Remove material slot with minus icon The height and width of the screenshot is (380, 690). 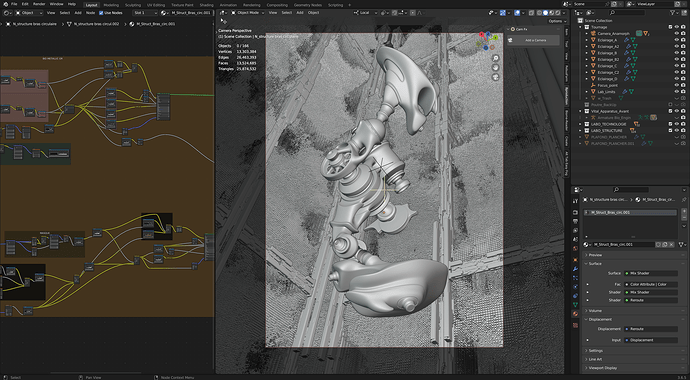click(x=684, y=218)
